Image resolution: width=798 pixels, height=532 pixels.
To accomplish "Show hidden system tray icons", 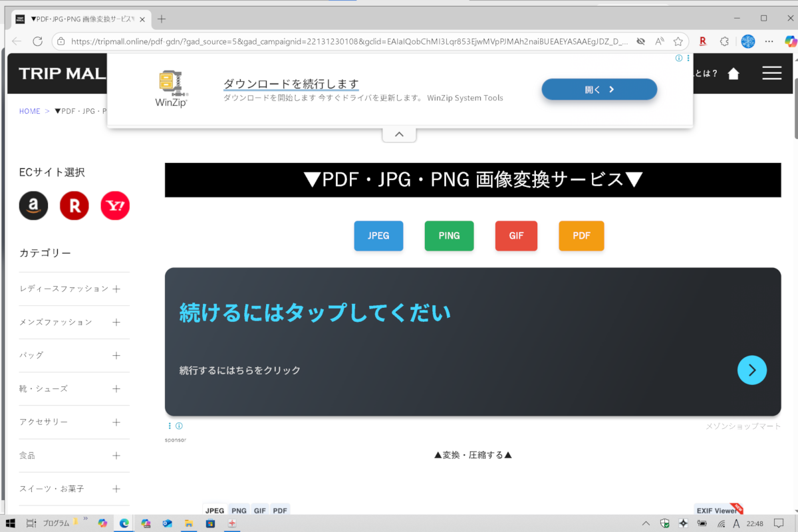I will (x=645, y=523).
